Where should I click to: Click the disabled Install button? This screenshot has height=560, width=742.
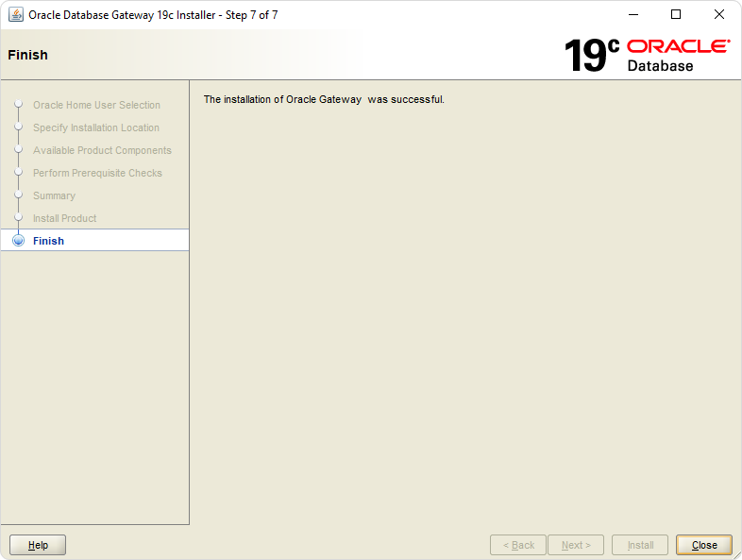(x=640, y=545)
